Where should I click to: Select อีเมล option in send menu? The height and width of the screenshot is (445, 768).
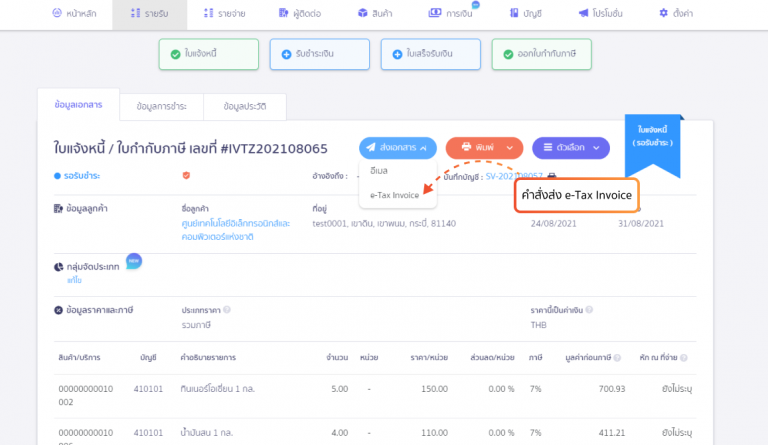click(380, 171)
